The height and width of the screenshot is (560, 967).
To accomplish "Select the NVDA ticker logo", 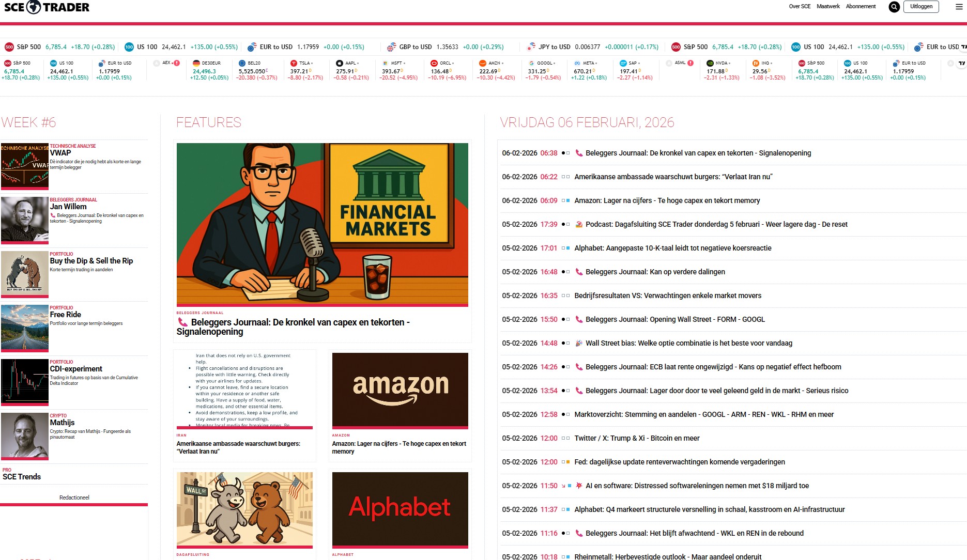I will coord(710,63).
